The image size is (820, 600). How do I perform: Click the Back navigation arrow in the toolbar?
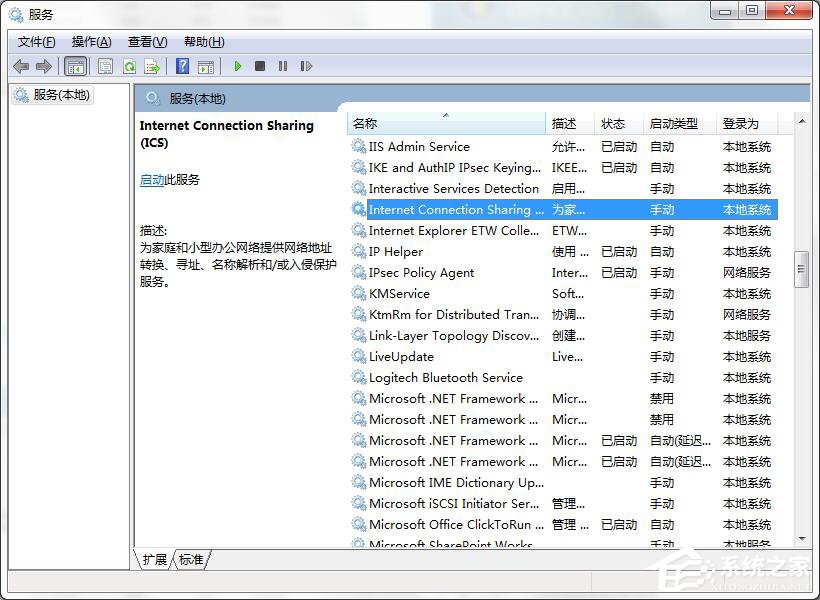pos(21,66)
